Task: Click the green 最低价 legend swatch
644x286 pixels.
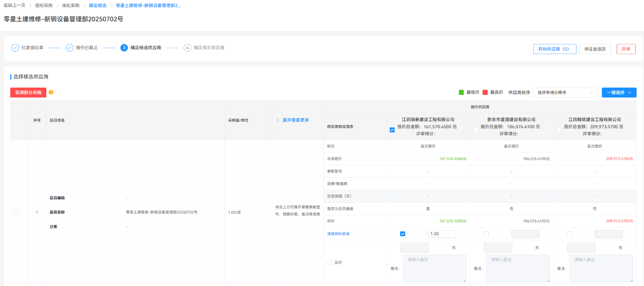Action: pos(461,92)
